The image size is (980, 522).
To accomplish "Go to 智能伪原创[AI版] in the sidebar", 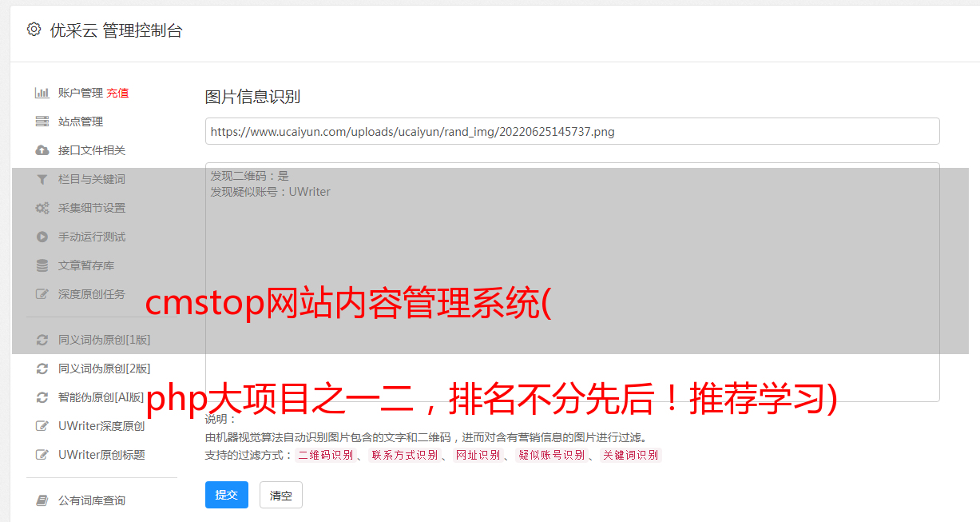I will pyautogui.click(x=101, y=397).
